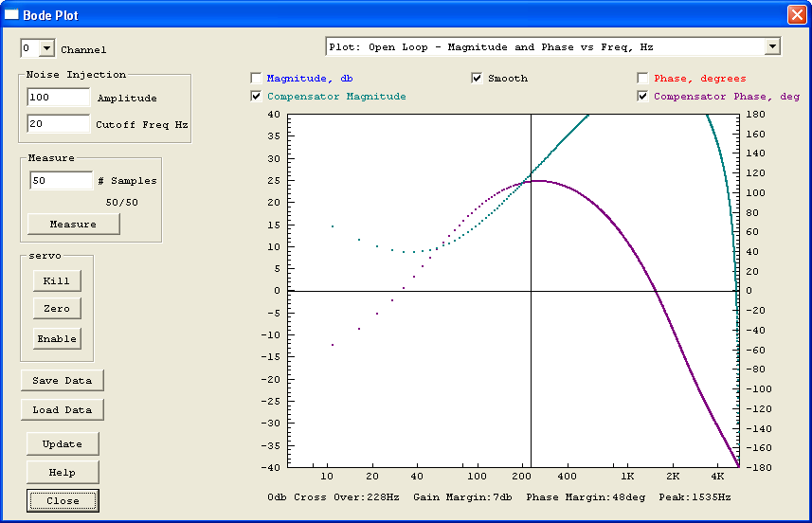Close the Bode Plot window
This screenshot has height=523, width=812.
(796, 15)
